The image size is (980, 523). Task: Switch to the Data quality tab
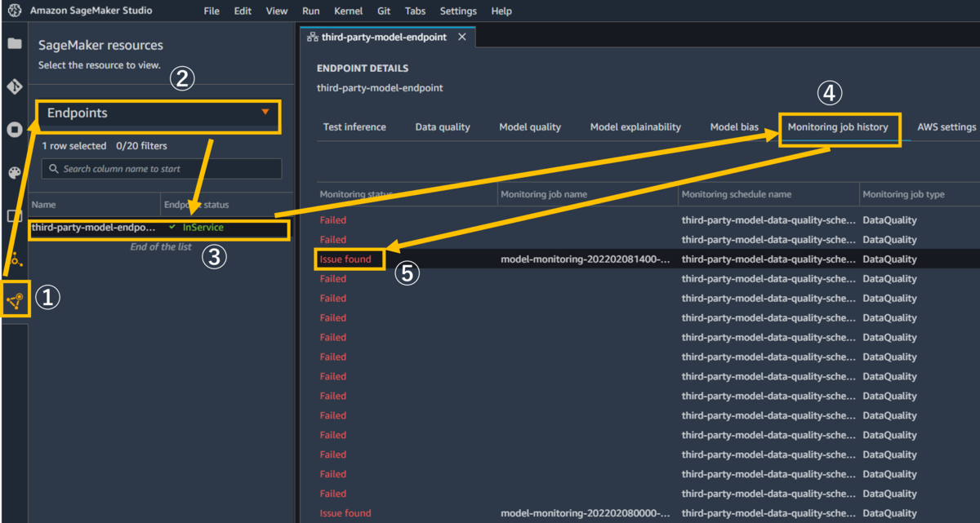[x=443, y=127]
